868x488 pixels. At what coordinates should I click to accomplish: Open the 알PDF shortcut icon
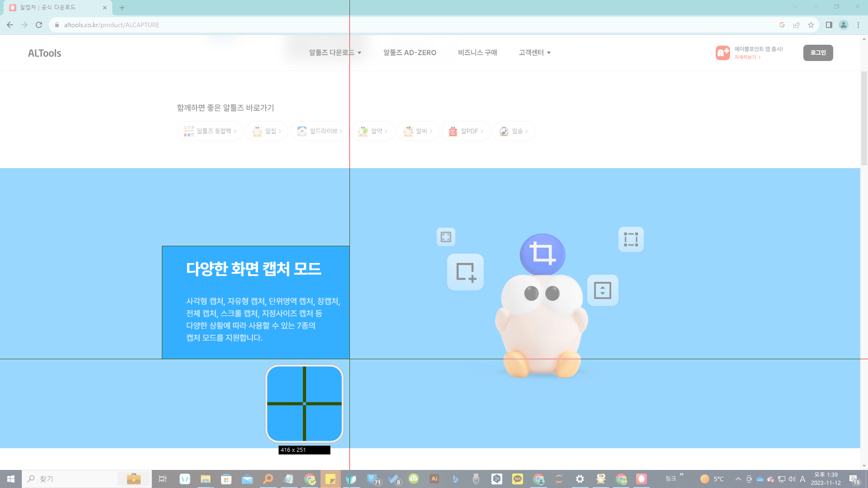[x=452, y=131]
